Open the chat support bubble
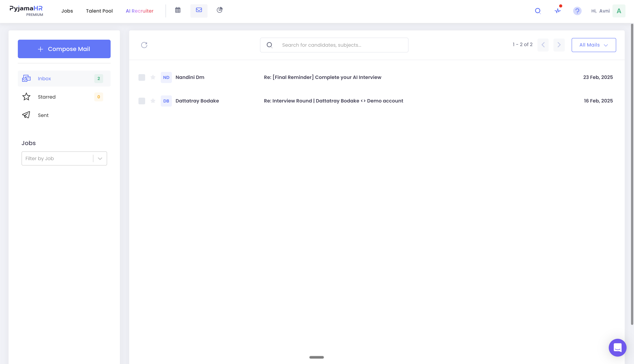 617,348
